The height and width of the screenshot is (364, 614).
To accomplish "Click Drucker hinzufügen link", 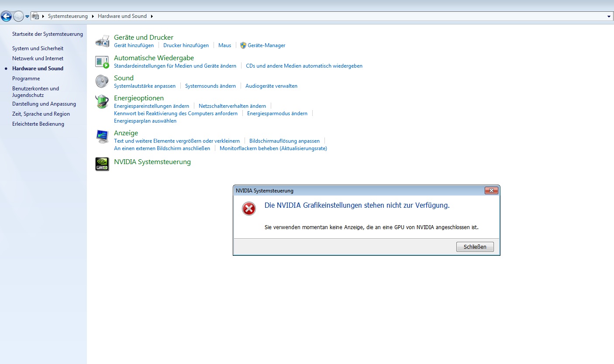I will coord(186,45).
